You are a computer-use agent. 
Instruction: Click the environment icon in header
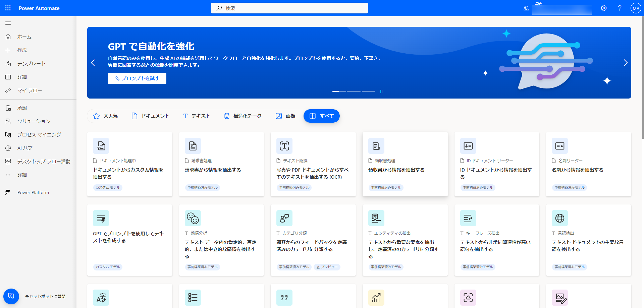(x=526, y=8)
